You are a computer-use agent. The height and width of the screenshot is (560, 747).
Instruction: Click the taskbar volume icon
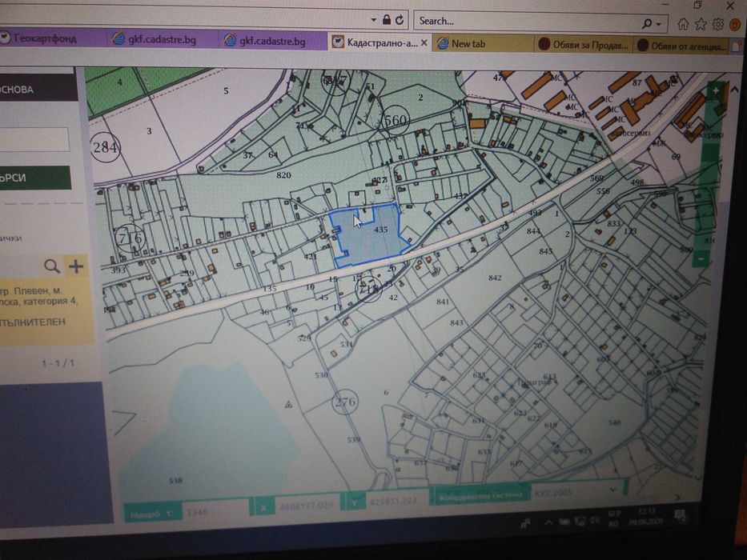595,521
